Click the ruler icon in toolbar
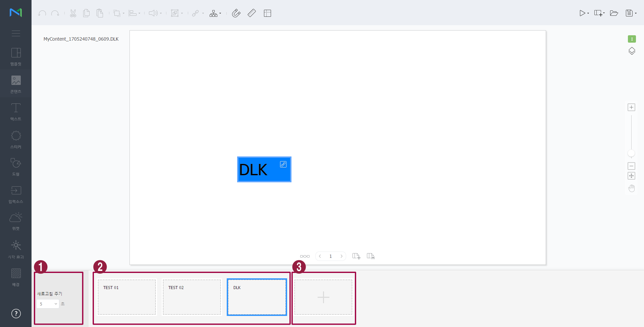Screen dimensions: 644x327 252,13
